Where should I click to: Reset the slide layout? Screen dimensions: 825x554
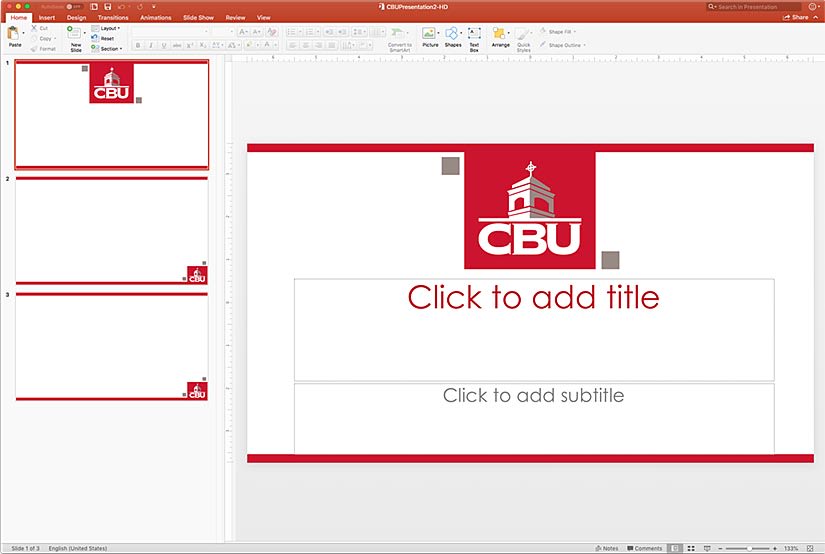pyautogui.click(x=103, y=38)
